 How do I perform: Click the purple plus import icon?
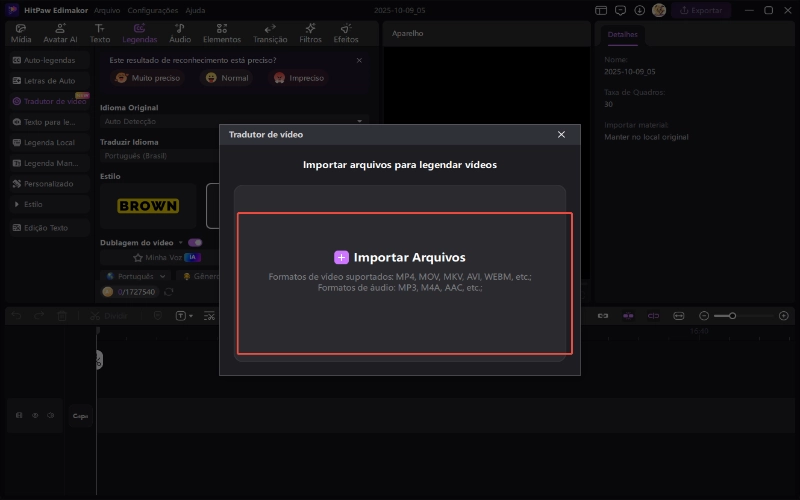(341, 257)
